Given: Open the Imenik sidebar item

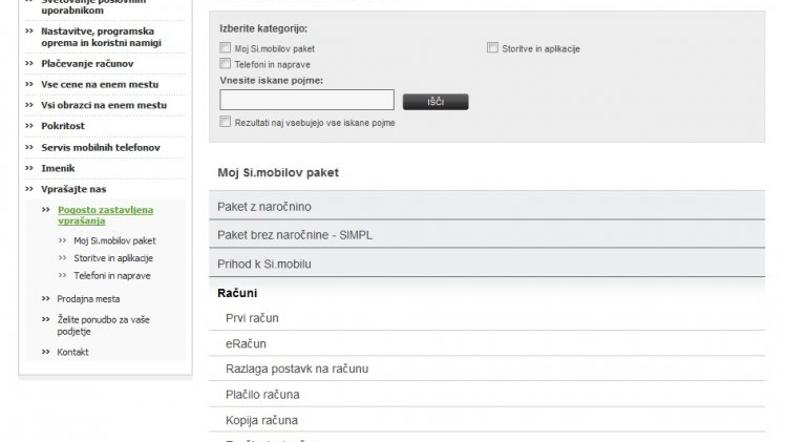Looking at the screenshot, I should (x=58, y=168).
